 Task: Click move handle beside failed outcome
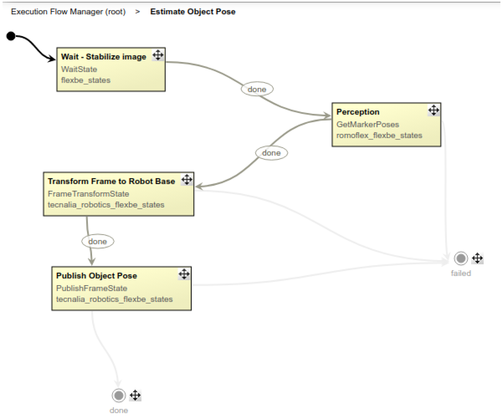(x=477, y=258)
